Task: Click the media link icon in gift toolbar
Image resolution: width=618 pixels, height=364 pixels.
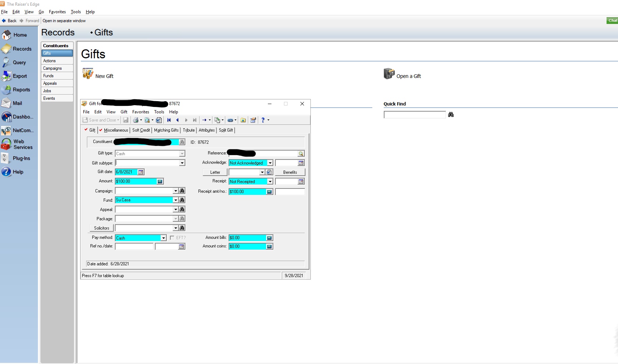Action: (x=230, y=120)
